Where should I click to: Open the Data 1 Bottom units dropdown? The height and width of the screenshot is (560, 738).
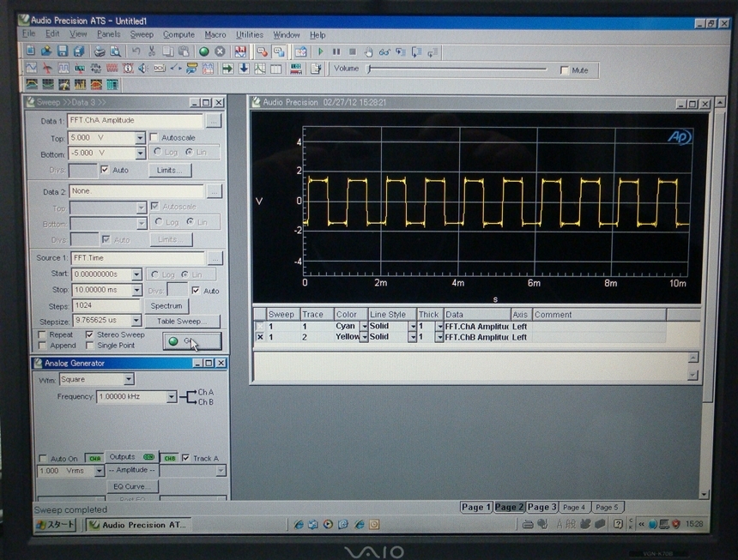point(140,154)
